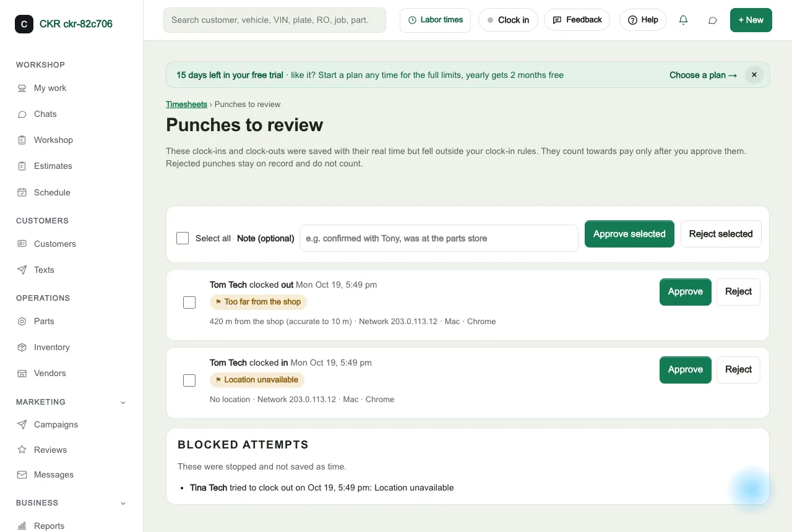This screenshot has height=532, width=792.
Task: Click the Too far from the shop flag
Action: (x=258, y=302)
